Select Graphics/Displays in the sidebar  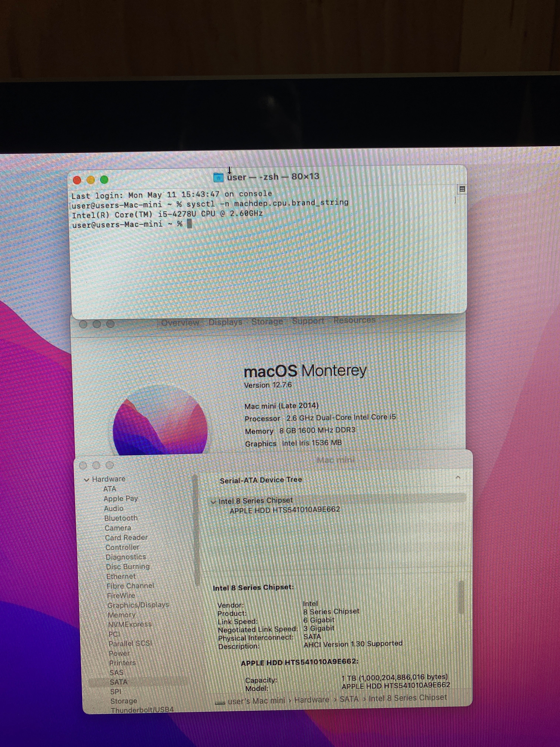pos(138,605)
